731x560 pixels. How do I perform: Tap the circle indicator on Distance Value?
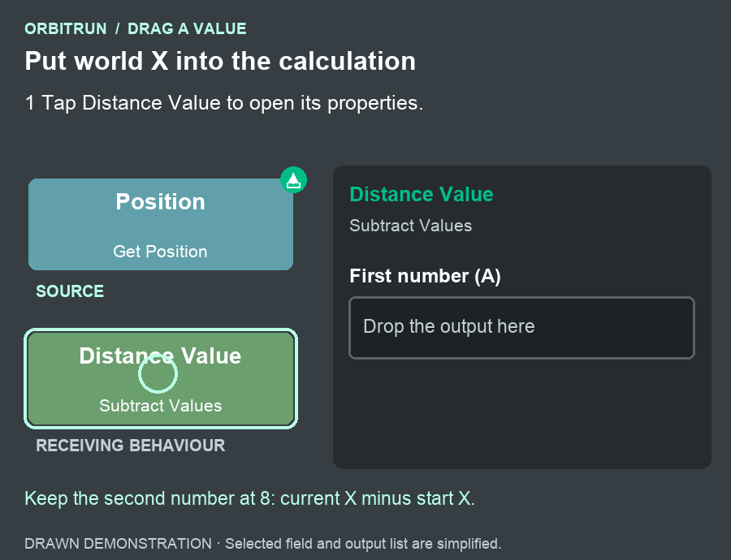pyautogui.click(x=158, y=373)
